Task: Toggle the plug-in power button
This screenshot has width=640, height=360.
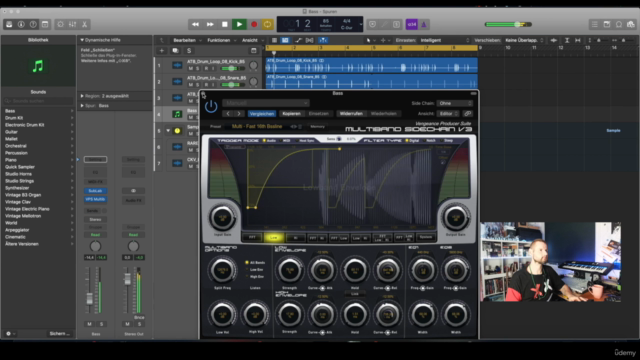Action: click(211, 107)
